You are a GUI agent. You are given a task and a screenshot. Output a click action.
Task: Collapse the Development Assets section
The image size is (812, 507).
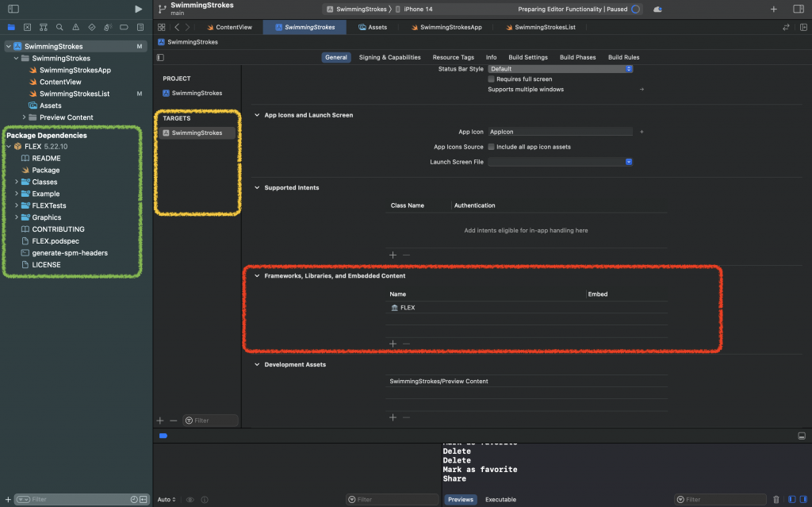(257, 364)
